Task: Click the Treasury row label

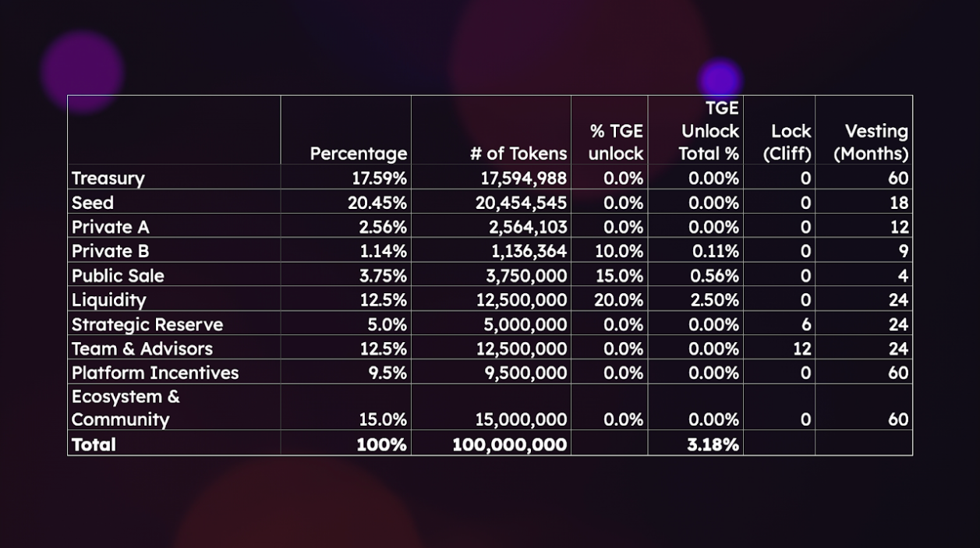Action: point(108,179)
